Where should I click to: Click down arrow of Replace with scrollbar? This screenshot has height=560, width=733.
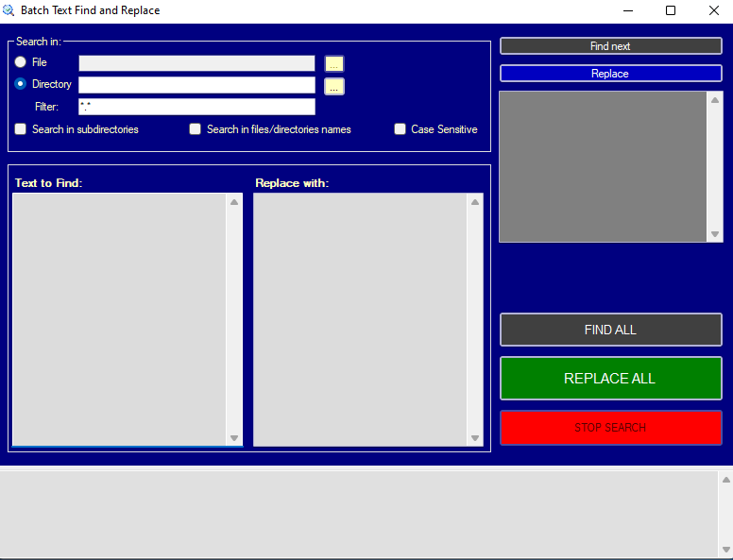pos(475,438)
